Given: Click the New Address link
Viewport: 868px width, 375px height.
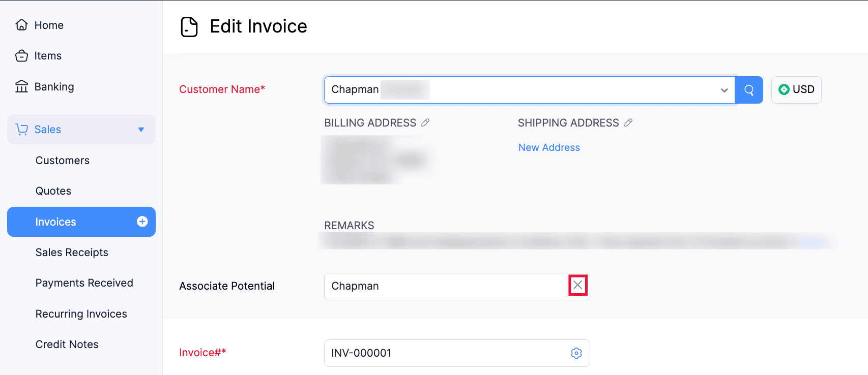Looking at the screenshot, I should pos(548,147).
